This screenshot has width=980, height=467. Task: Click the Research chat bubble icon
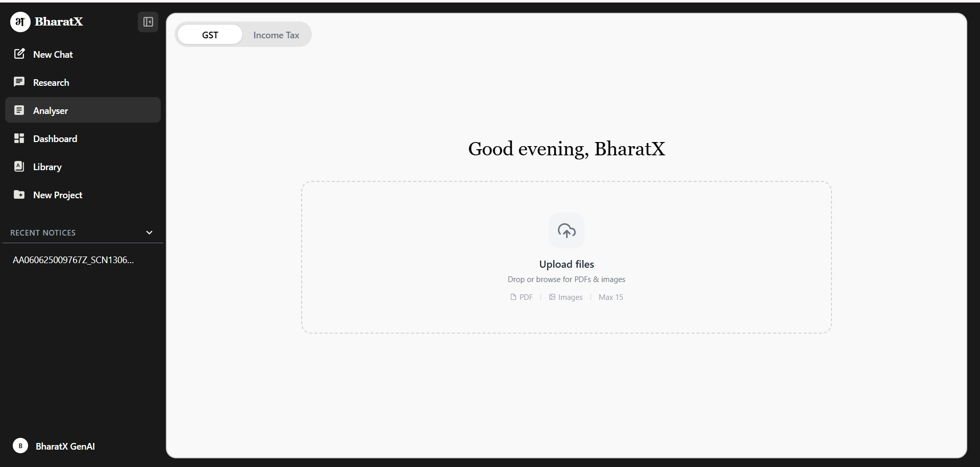[19, 82]
